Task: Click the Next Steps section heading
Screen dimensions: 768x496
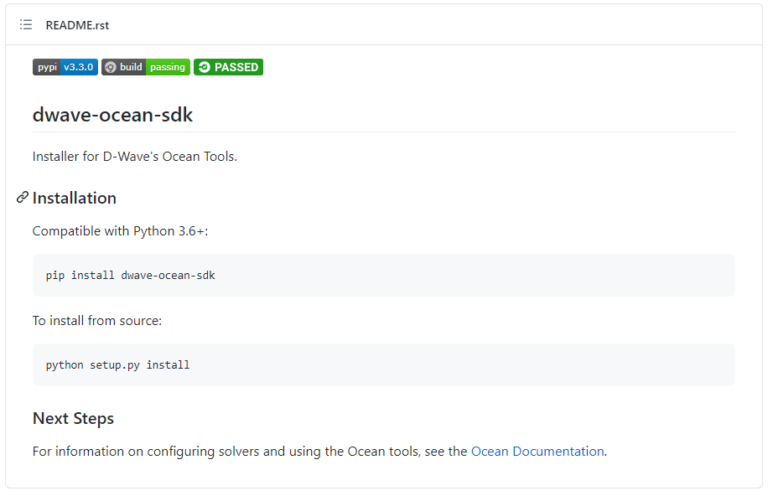Action: point(73,418)
